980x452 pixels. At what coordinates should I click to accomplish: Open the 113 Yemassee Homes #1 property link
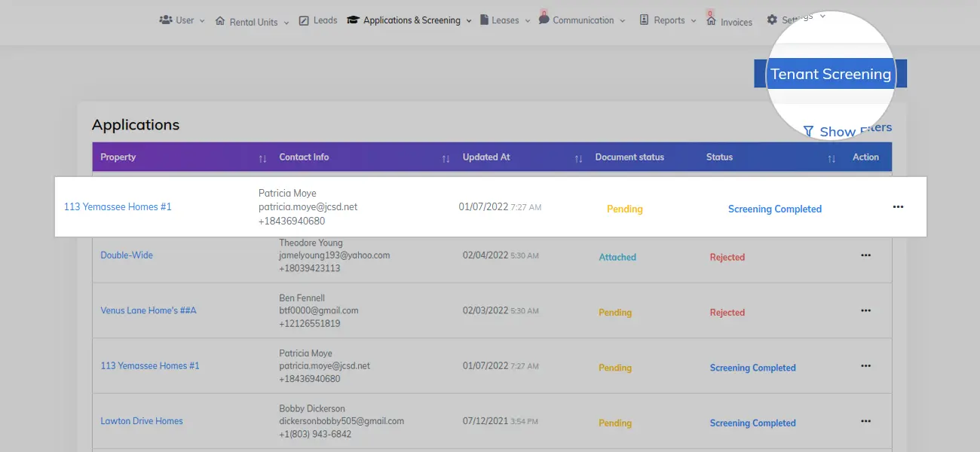118,206
